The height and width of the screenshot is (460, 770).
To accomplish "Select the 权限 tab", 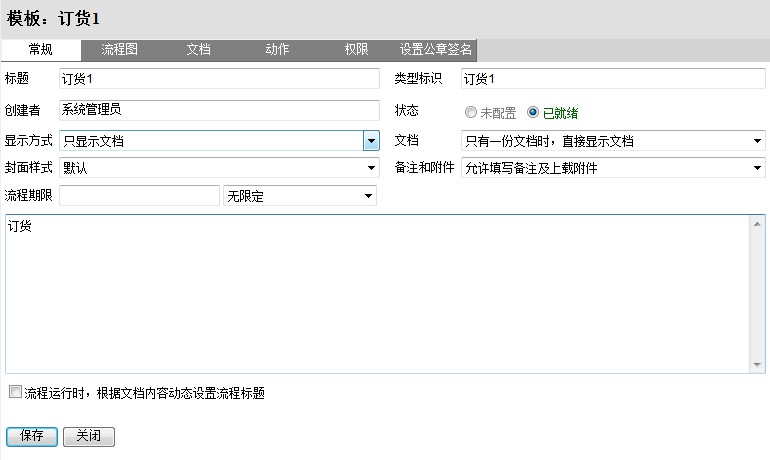I will (356, 49).
